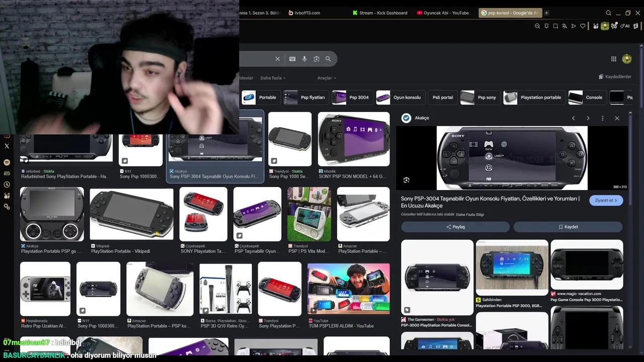Select the Console suggestion chip

(x=587, y=98)
